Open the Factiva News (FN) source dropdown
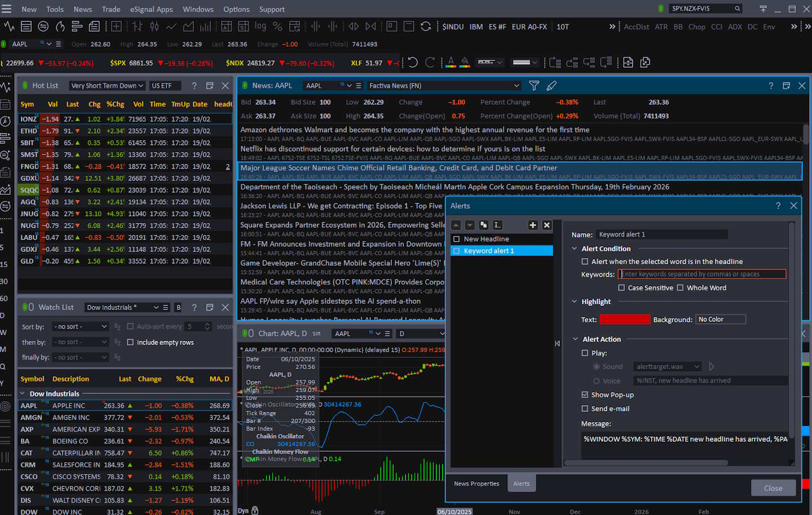812x515 pixels. (x=444, y=86)
